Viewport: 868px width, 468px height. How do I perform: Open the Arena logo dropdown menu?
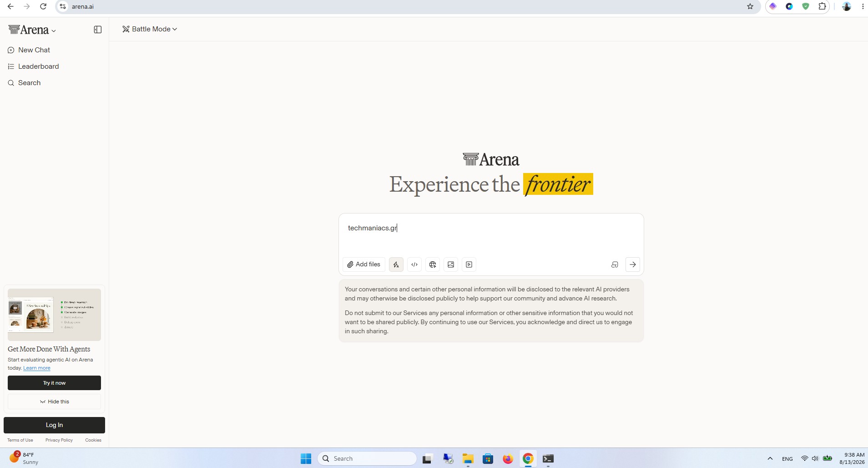click(x=32, y=30)
